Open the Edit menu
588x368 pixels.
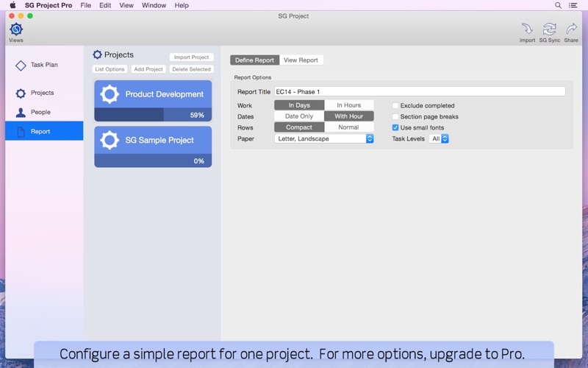pos(105,5)
